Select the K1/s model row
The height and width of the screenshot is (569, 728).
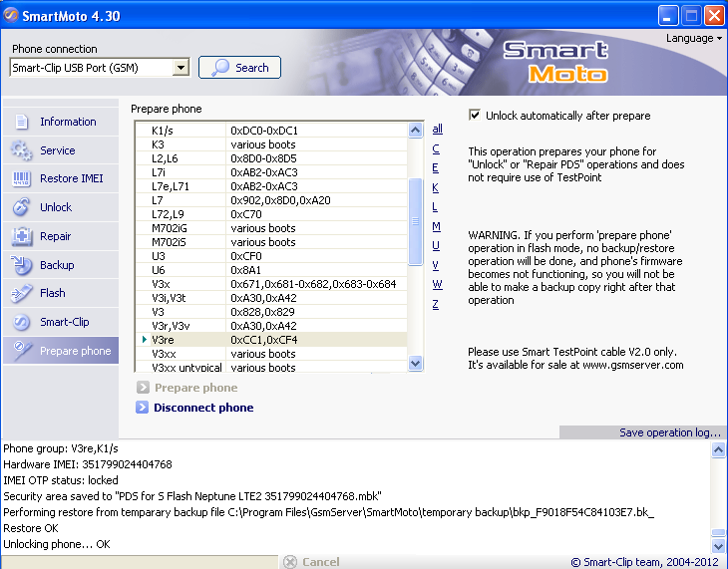(x=271, y=131)
